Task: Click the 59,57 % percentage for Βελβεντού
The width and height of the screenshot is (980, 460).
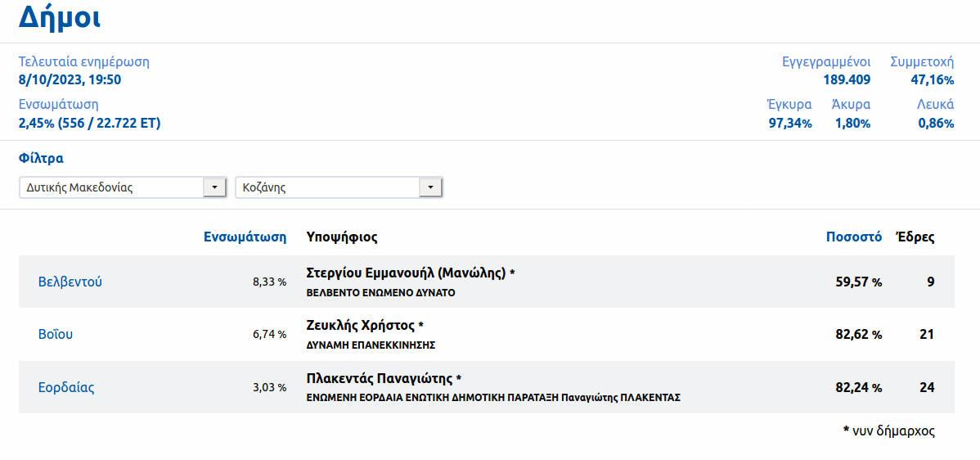Action: tap(858, 282)
